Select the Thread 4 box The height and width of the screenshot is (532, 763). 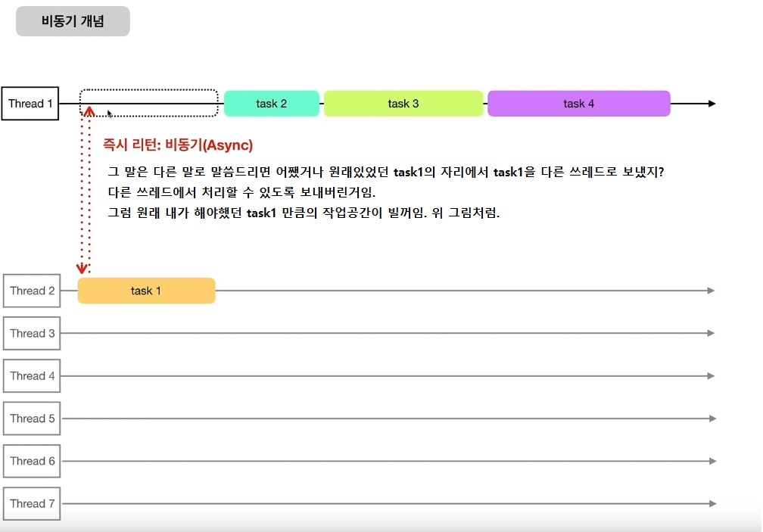32,376
